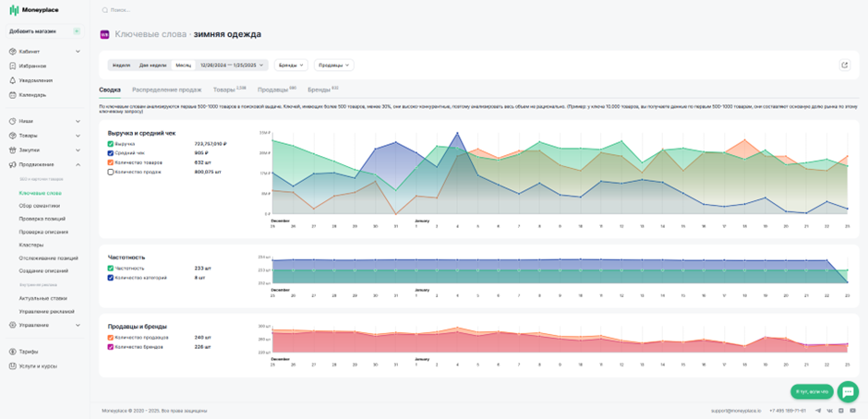Viewport: 868px width, 419px height.
Task: Click the export icon in the filter bar
Action: click(x=844, y=65)
